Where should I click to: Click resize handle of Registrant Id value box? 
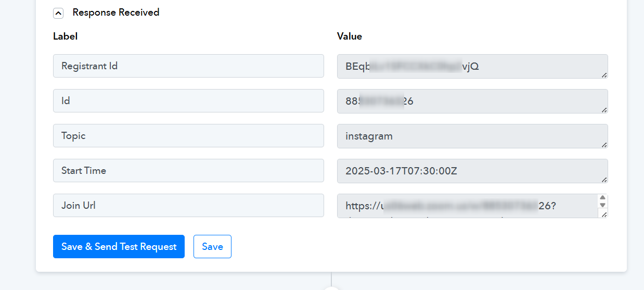point(604,75)
